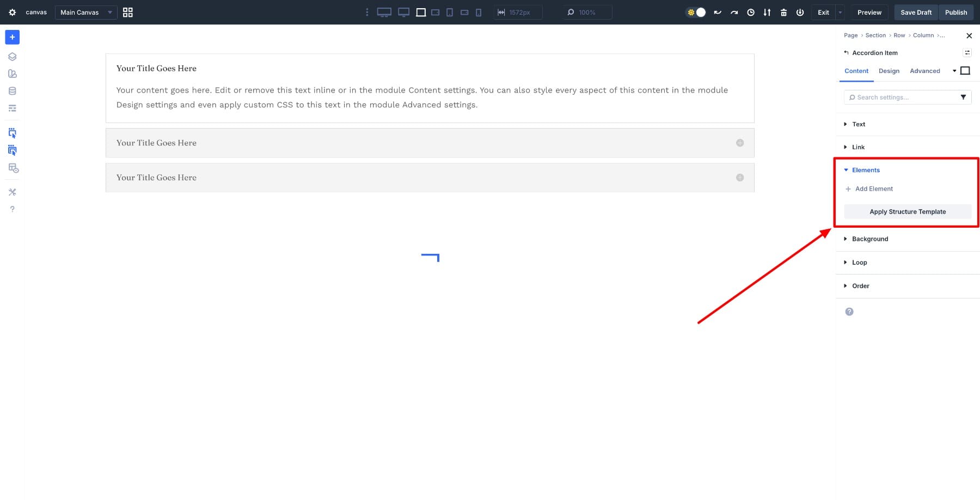The image size is (980, 500).
Task: Expand the third accordion item
Action: pos(739,178)
